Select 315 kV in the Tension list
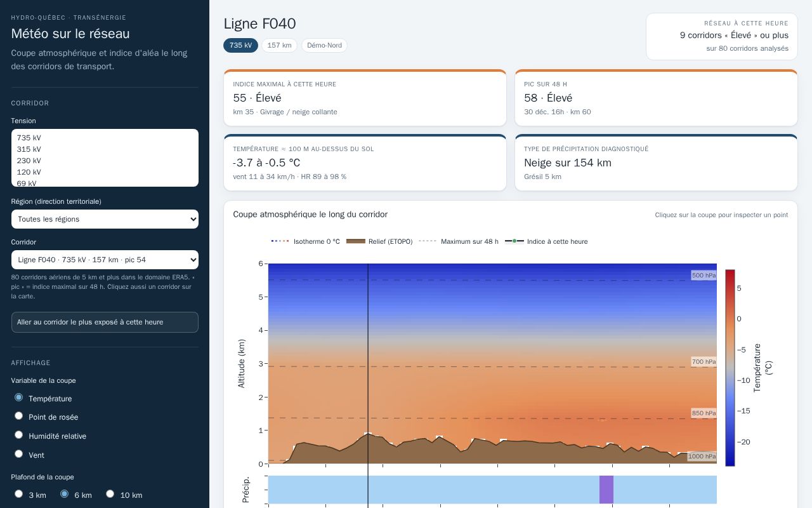 point(105,149)
